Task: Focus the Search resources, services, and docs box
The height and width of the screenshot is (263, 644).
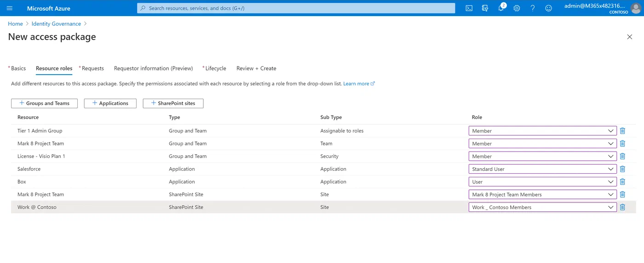Action: (x=296, y=8)
